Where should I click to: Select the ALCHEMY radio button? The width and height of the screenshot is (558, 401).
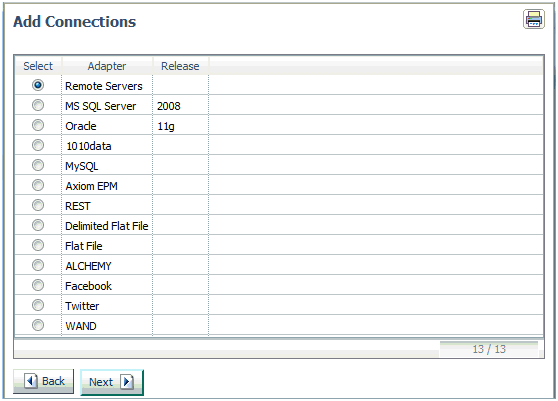pyautogui.click(x=38, y=265)
